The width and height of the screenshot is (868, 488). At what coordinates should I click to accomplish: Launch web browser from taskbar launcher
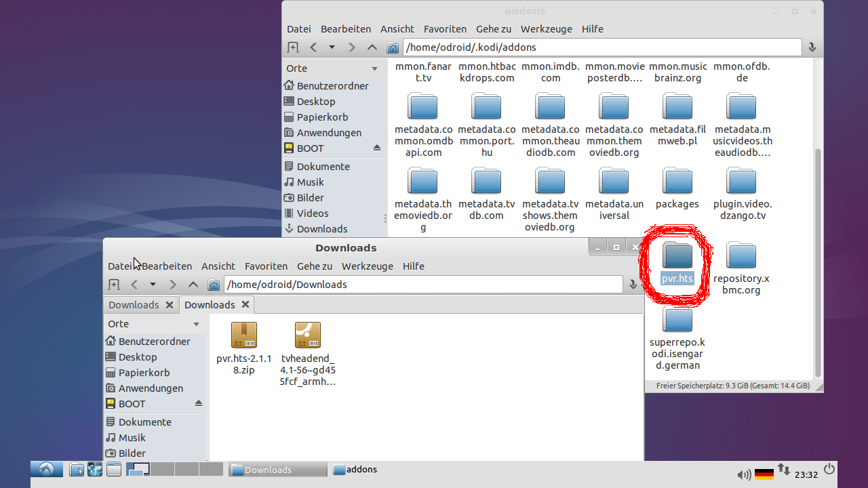point(95,469)
